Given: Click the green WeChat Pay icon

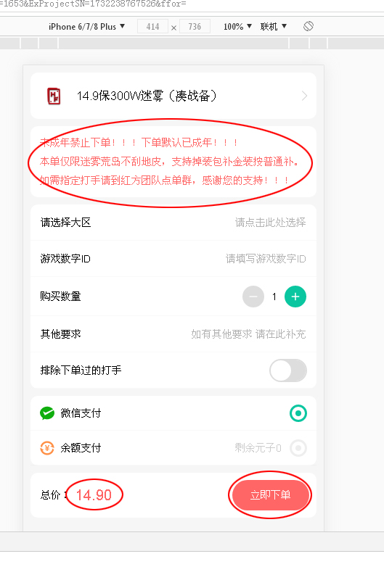Looking at the screenshot, I should pos(47,413).
